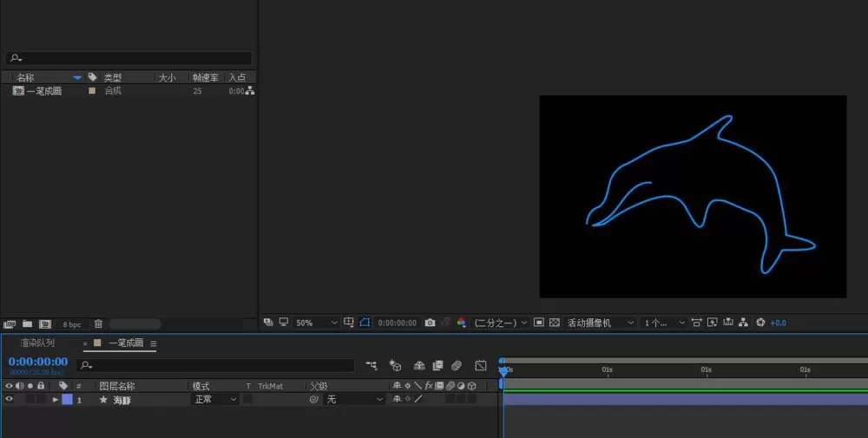Sort project items by 名称 column
Image resolution: width=868 pixels, height=438 pixels.
(x=25, y=77)
